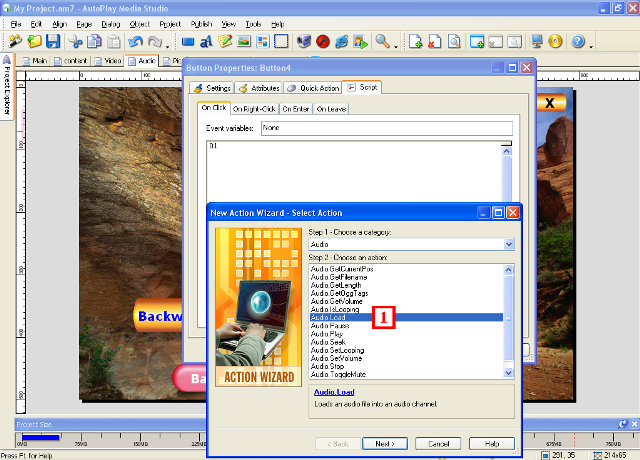Cancel the New Action Wizard

coord(439,443)
